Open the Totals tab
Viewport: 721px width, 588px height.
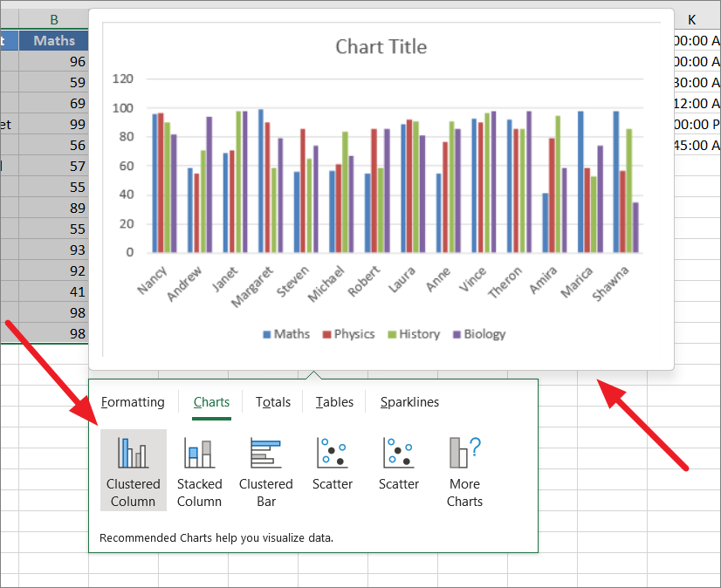tap(272, 402)
